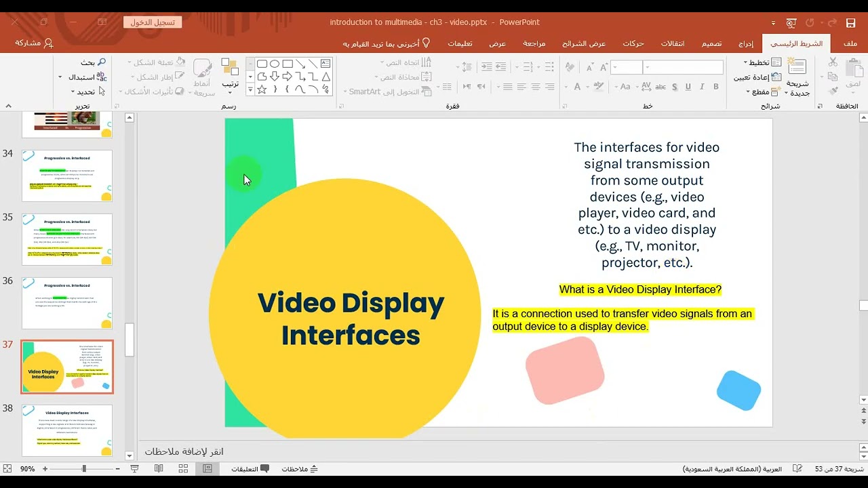
Task: Select slide 38 thumbnail
Action: click(x=67, y=430)
